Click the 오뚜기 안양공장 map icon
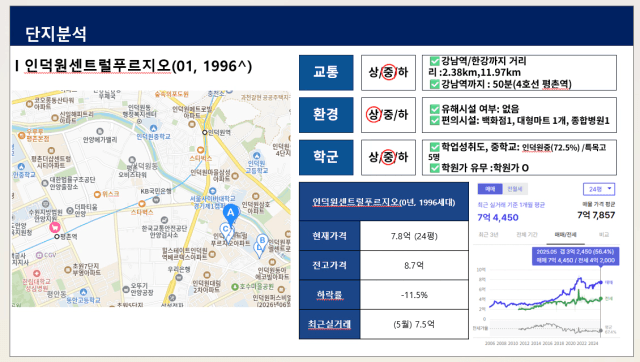Screen dimensions: 640x362 pyautogui.click(x=126, y=289)
